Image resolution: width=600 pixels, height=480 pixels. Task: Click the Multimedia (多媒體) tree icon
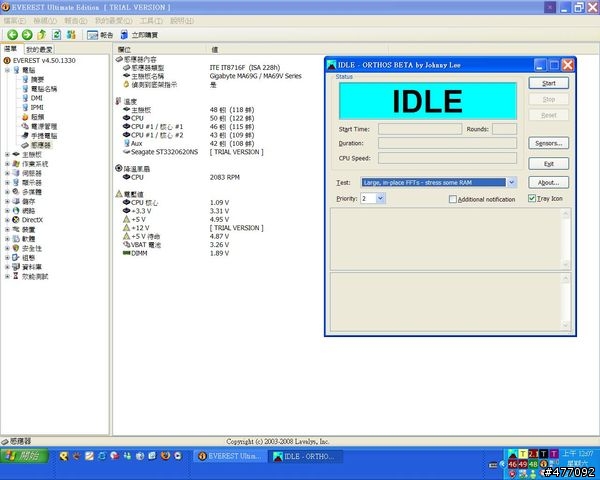[16, 191]
